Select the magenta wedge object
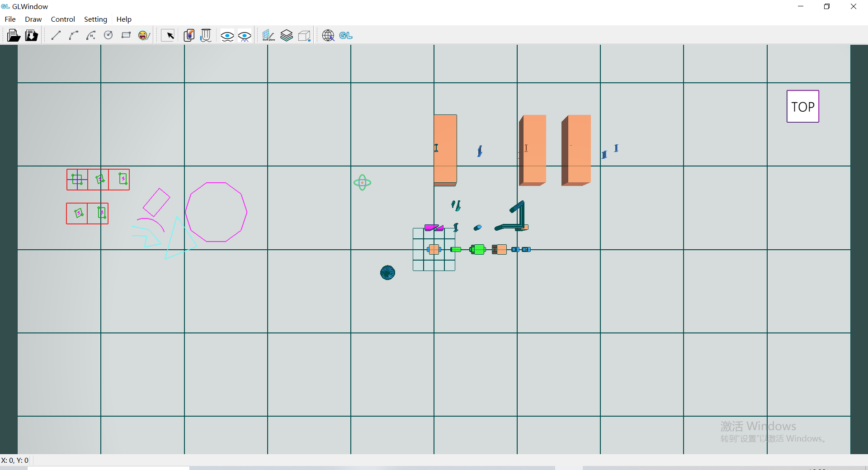This screenshot has height=470, width=868. (434, 228)
